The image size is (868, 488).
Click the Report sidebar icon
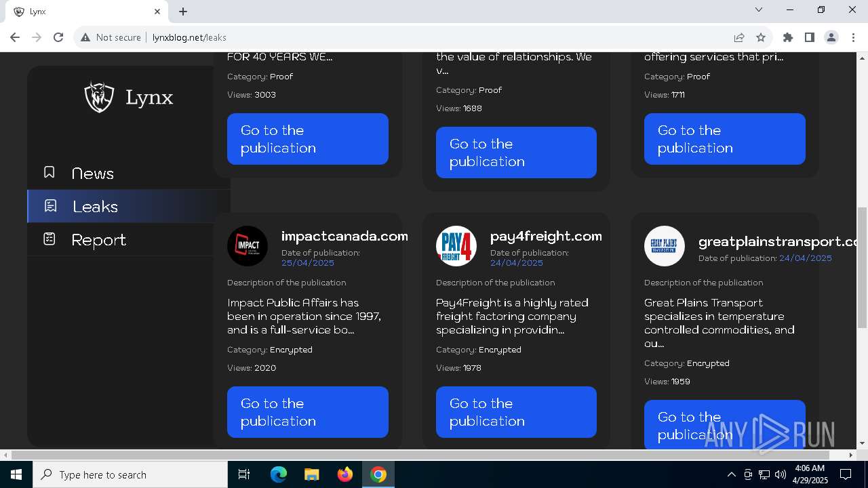pos(50,239)
